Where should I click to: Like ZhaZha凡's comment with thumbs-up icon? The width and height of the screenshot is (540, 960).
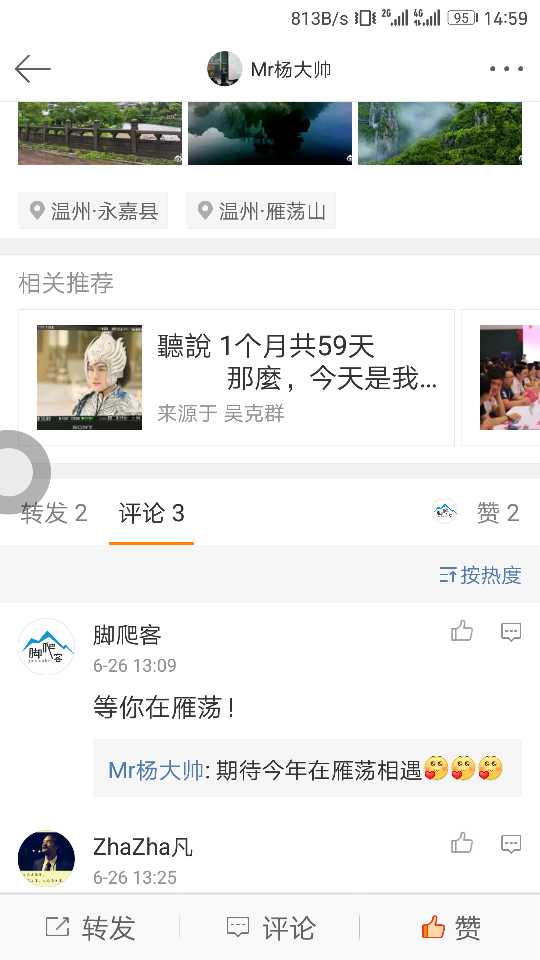tap(462, 843)
